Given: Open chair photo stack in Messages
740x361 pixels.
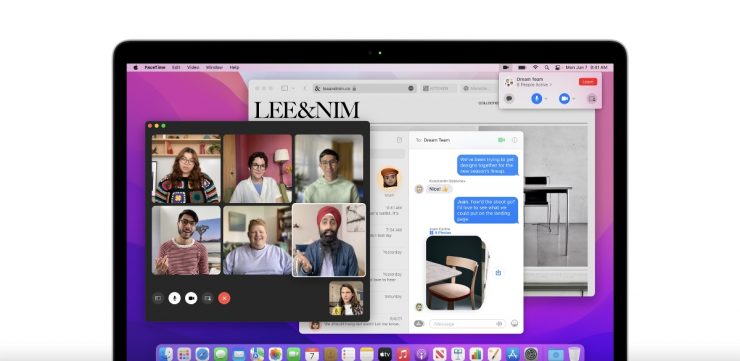Looking at the screenshot, I should coord(457,273).
